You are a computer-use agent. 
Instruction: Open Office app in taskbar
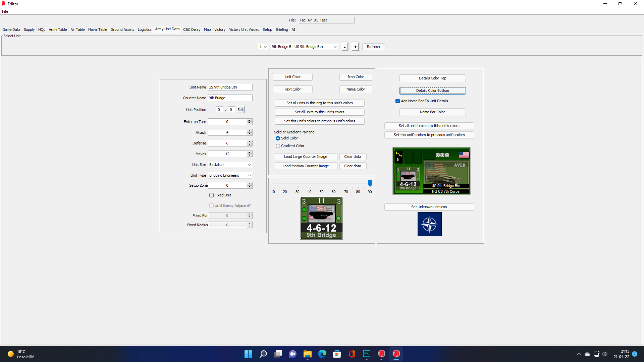pyautogui.click(x=352, y=354)
